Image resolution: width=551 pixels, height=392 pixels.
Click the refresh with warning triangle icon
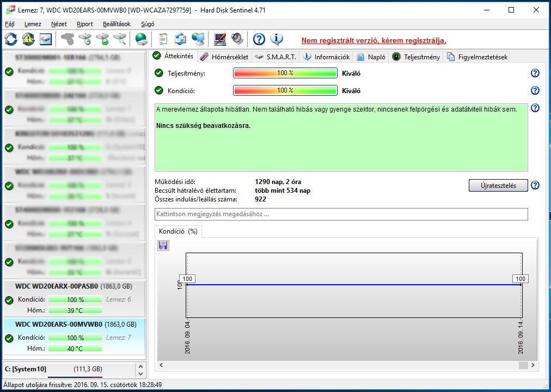pos(28,39)
